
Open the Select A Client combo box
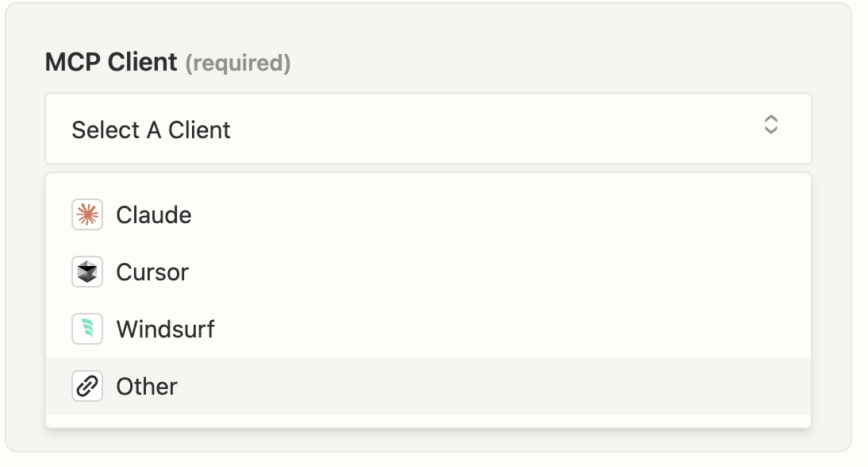[x=428, y=129]
